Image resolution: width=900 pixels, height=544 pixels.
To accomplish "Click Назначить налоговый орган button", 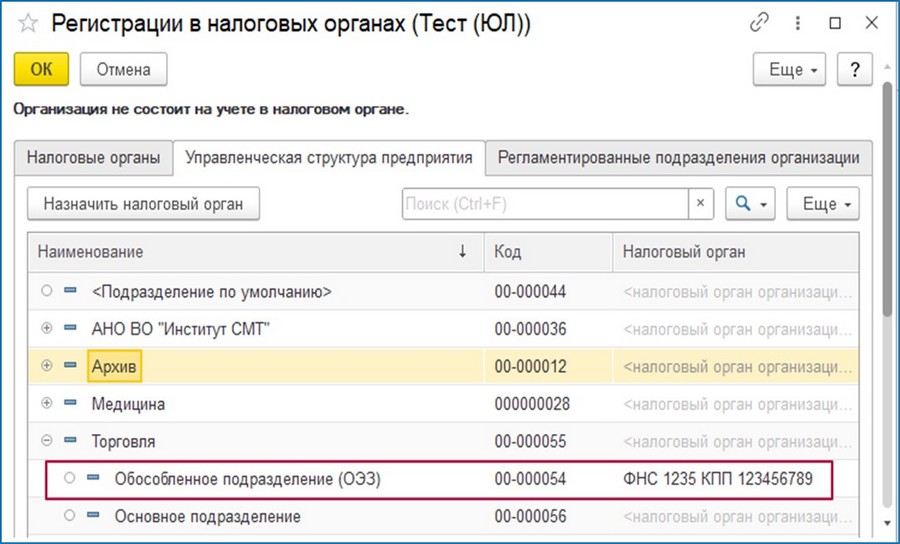I will [143, 204].
